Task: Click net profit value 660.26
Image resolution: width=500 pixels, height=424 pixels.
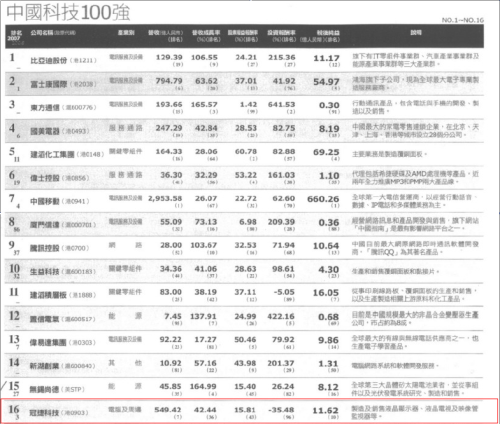Action: tap(323, 199)
